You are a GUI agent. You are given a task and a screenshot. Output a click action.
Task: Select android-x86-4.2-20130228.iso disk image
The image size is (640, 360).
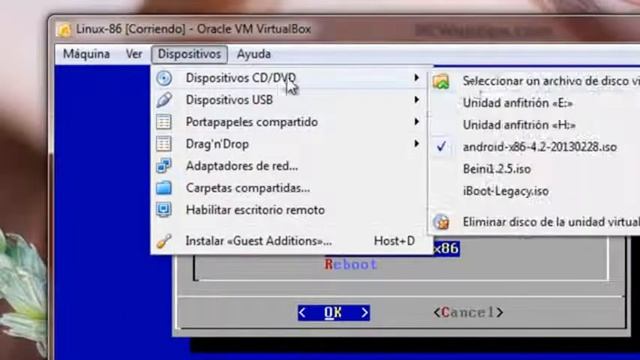pyautogui.click(x=535, y=147)
